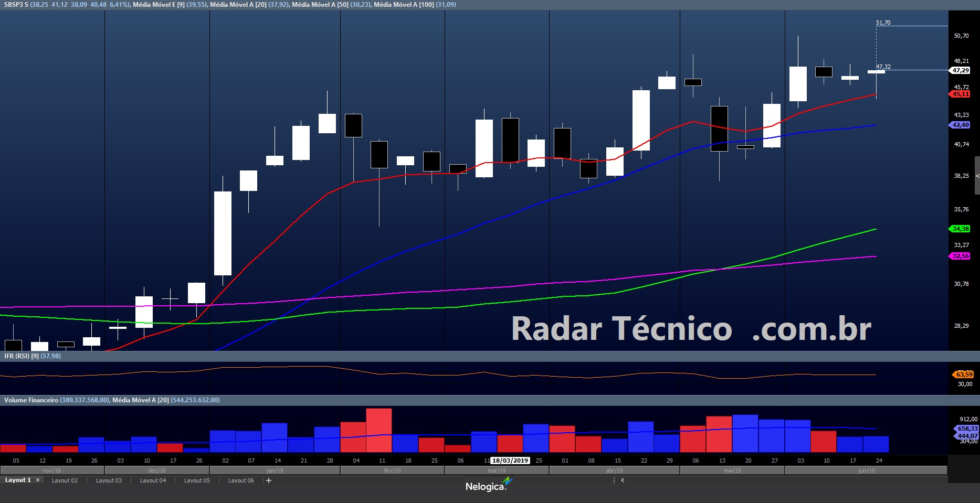
Task: Click the left chevron arrow in bottom bar
Action: tap(623, 480)
